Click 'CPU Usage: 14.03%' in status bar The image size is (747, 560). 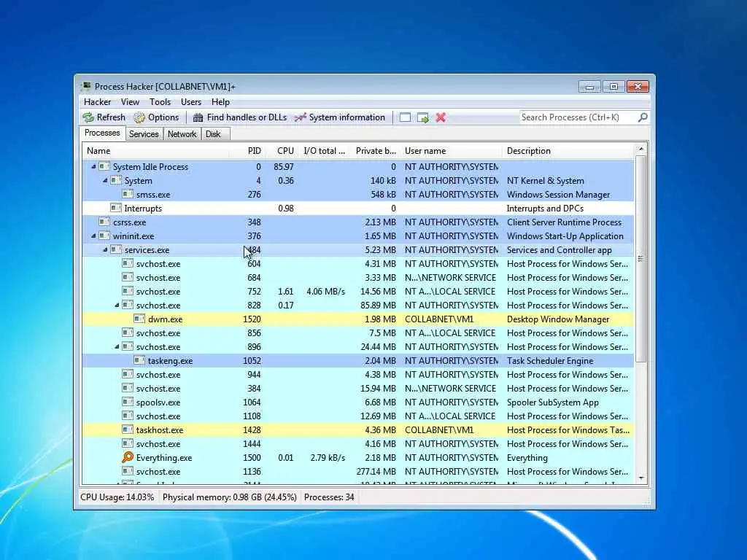117,497
